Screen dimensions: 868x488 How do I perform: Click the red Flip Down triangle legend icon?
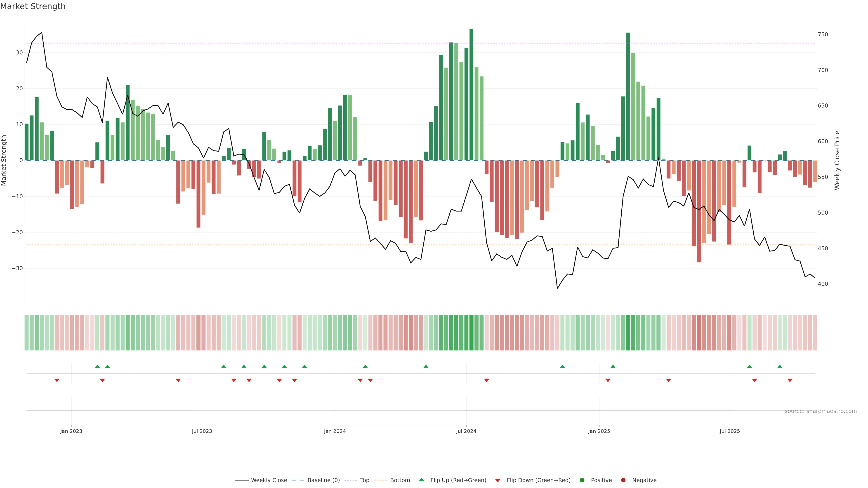pos(498,481)
